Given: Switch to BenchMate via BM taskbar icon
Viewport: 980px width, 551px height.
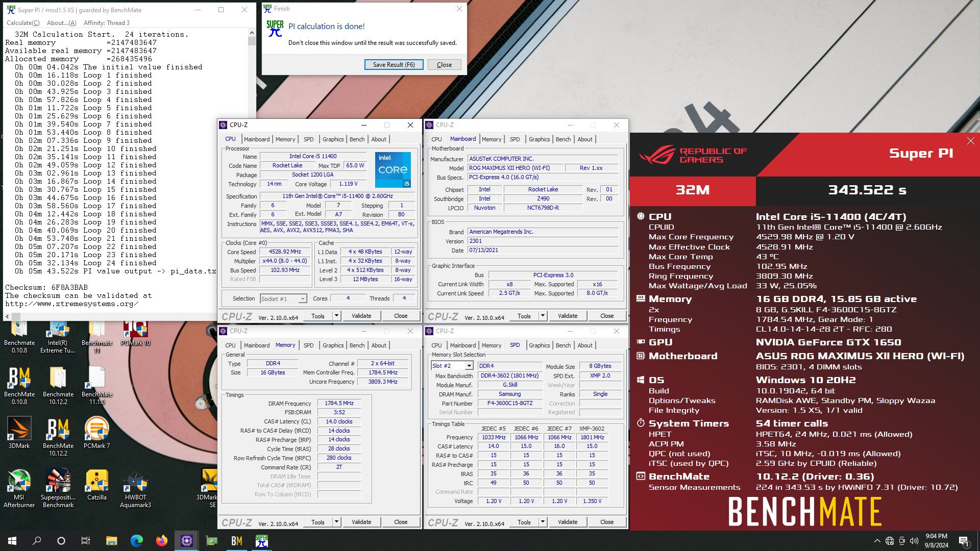Looking at the screenshot, I should [x=236, y=541].
